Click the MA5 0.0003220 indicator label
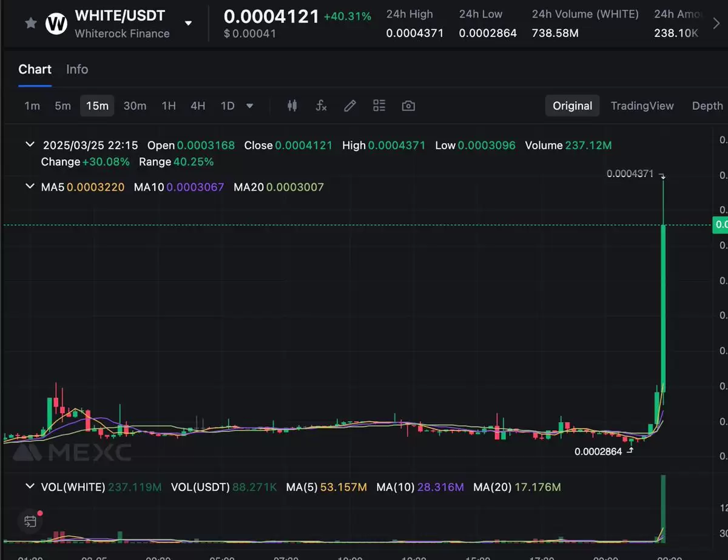728x560 pixels. 83,187
